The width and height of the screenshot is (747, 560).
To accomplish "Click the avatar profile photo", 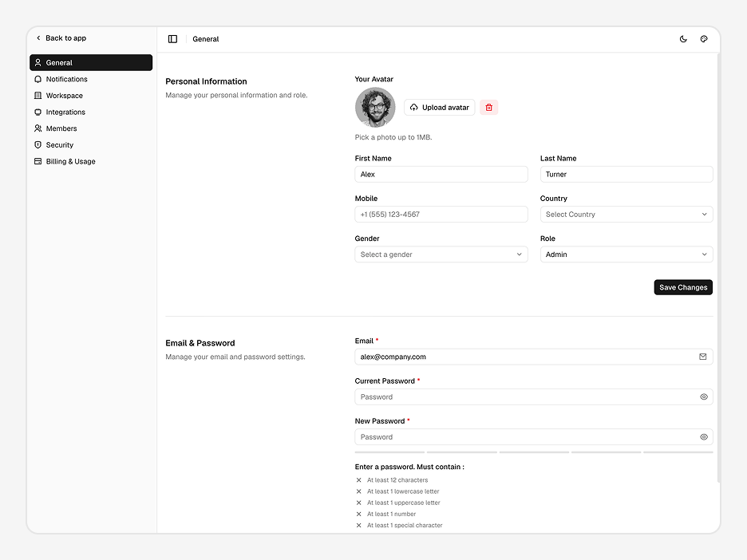I will tap(375, 108).
